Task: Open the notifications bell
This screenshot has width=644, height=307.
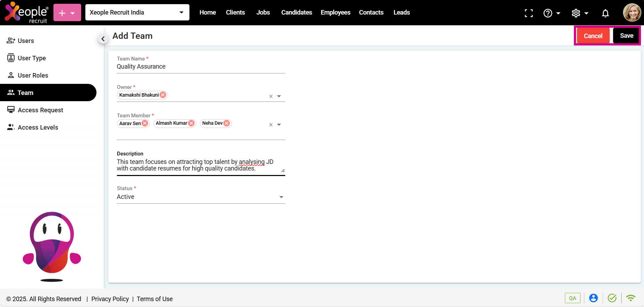Action: pyautogui.click(x=605, y=13)
